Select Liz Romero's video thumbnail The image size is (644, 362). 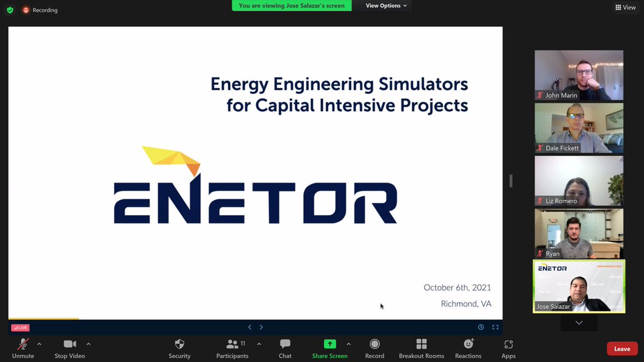pos(579,181)
